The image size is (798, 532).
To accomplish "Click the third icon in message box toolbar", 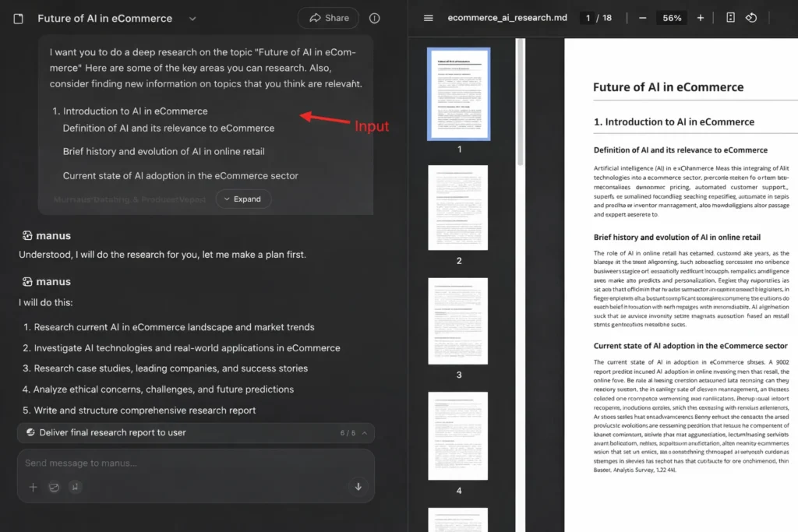I will (75, 487).
